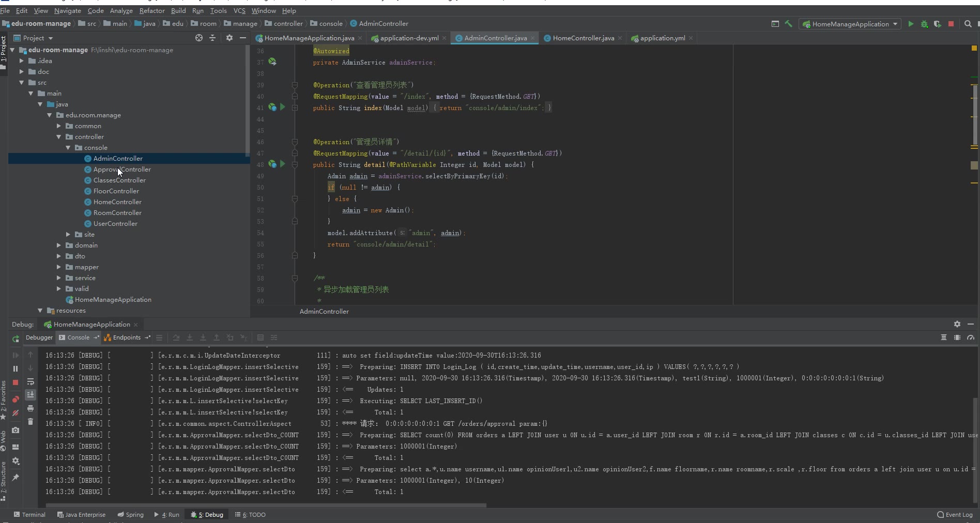Open the Event Log
The image size is (980, 523).
click(955, 515)
